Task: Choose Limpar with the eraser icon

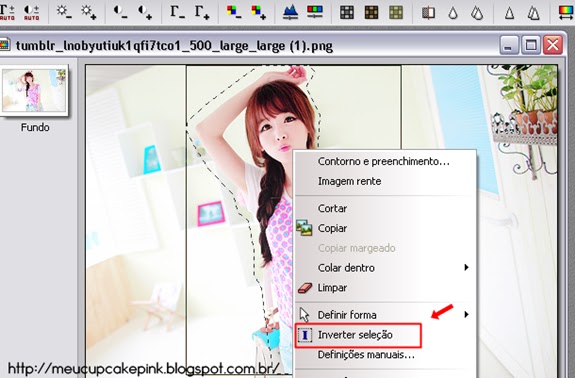Action: click(x=385, y=287)
